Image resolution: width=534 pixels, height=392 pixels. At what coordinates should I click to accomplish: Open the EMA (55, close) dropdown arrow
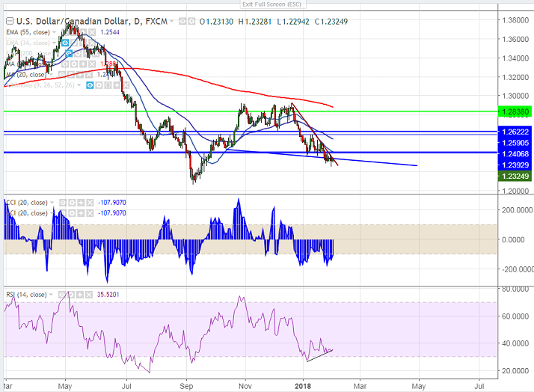point(54,32)
